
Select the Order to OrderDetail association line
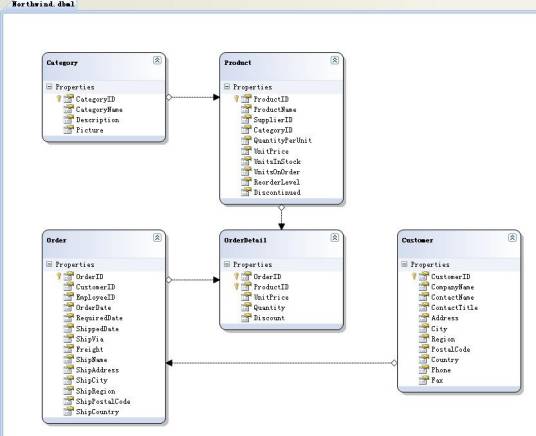click(193, 280)
